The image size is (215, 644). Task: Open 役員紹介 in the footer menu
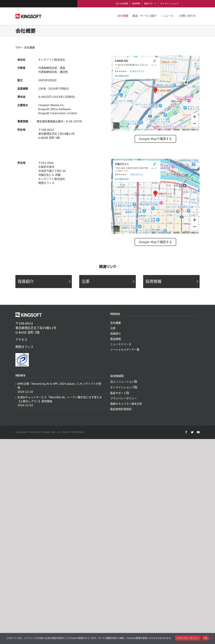(x=115, y=334)
